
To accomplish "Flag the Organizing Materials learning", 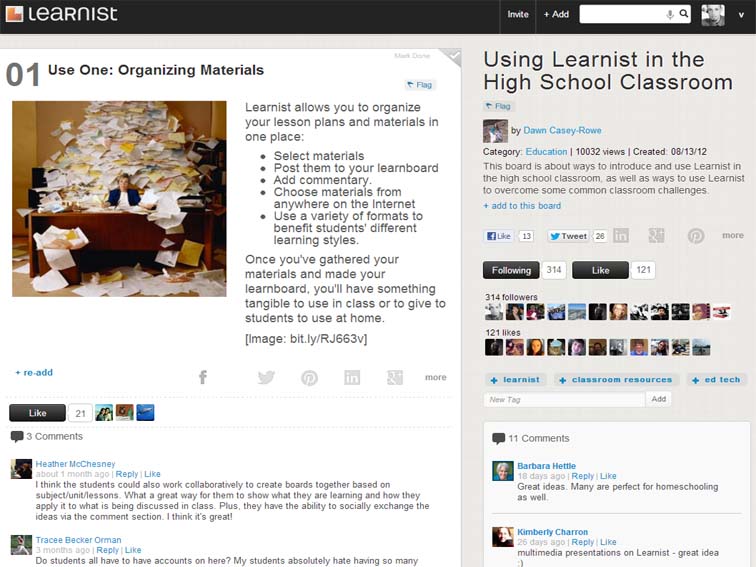I will click(419, 85).
